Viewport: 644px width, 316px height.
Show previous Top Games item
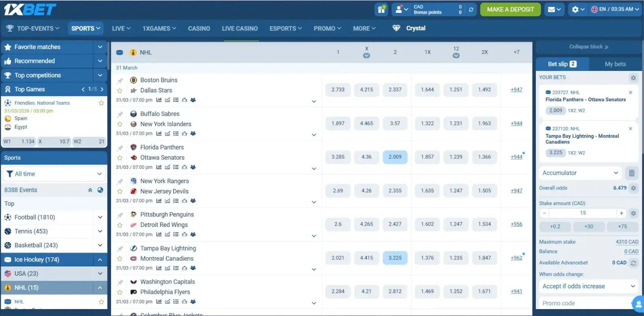pyautogui.click(x=83, y=89)
